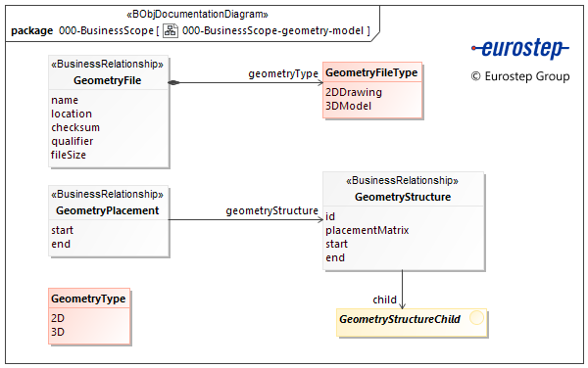Image resolution: width=588 pixels, height=368 pixels.
Task: Select the 'start' attribute in GeometryPlacement
Action: [63, 230]
